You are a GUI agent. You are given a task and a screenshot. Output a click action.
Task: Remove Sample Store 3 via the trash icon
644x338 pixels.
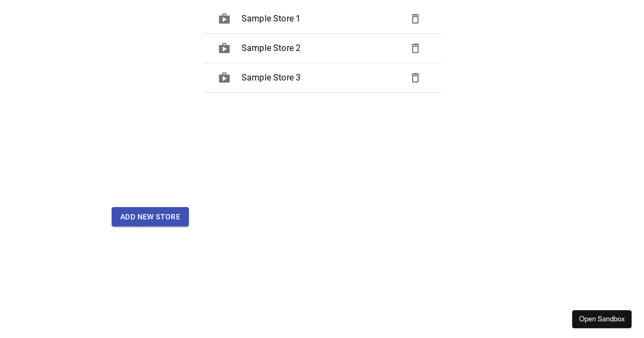coord(415,78)
